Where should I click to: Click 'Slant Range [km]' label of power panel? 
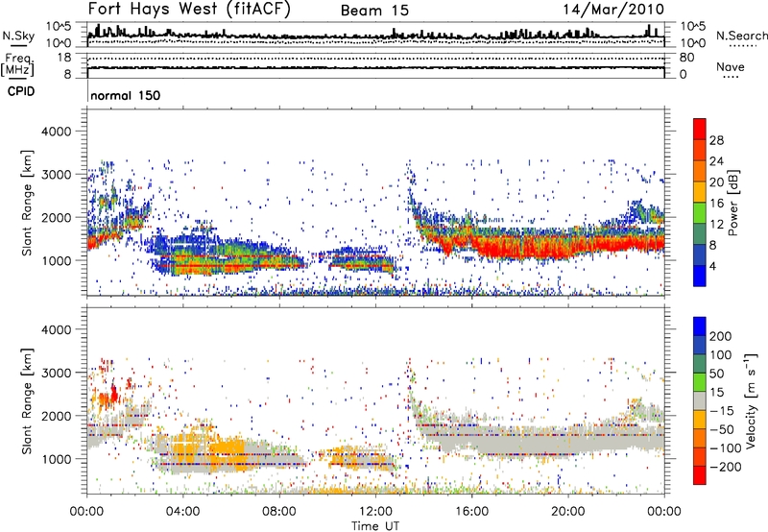click(27, 203)
